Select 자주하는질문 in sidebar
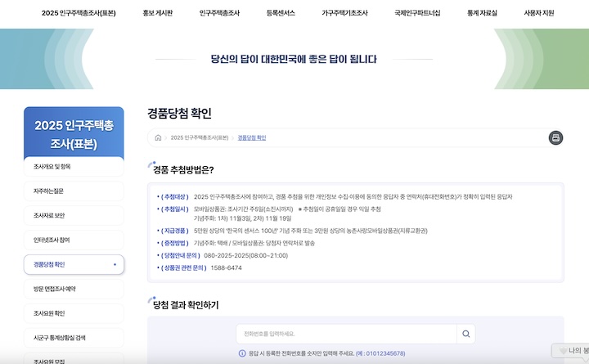The height and width of the screenshot is (364, 589). click(x=74, y=191)
